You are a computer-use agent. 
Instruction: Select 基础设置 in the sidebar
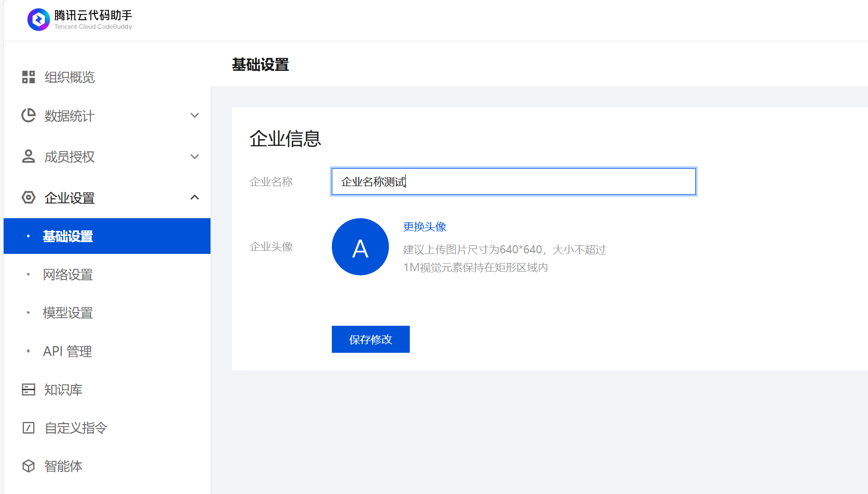68,237
